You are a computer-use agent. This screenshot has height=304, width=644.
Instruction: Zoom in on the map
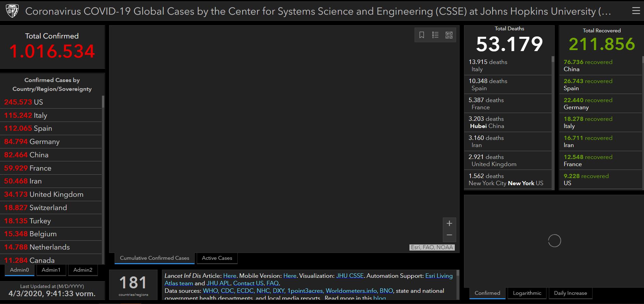tap(449, 223)
